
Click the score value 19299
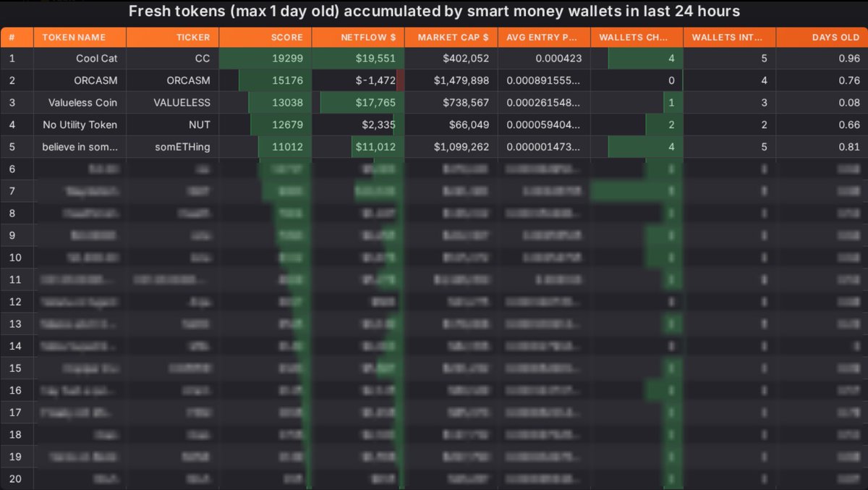coord(287,59)
